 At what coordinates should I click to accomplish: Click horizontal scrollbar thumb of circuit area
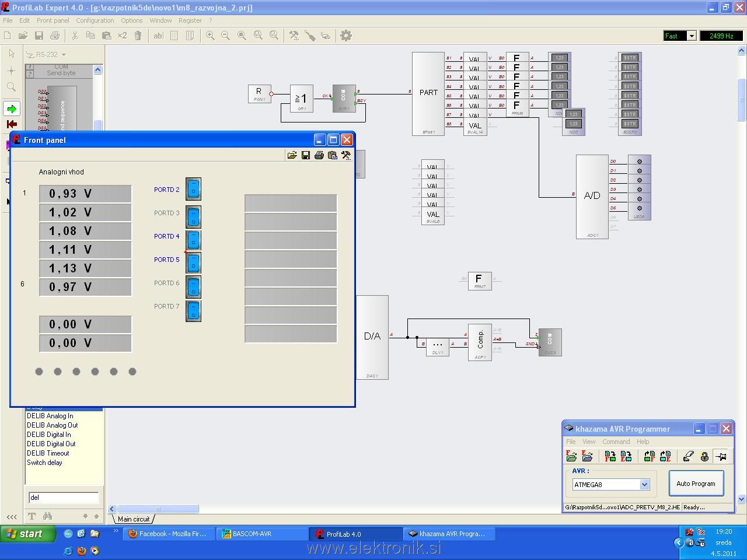(158, 509)
